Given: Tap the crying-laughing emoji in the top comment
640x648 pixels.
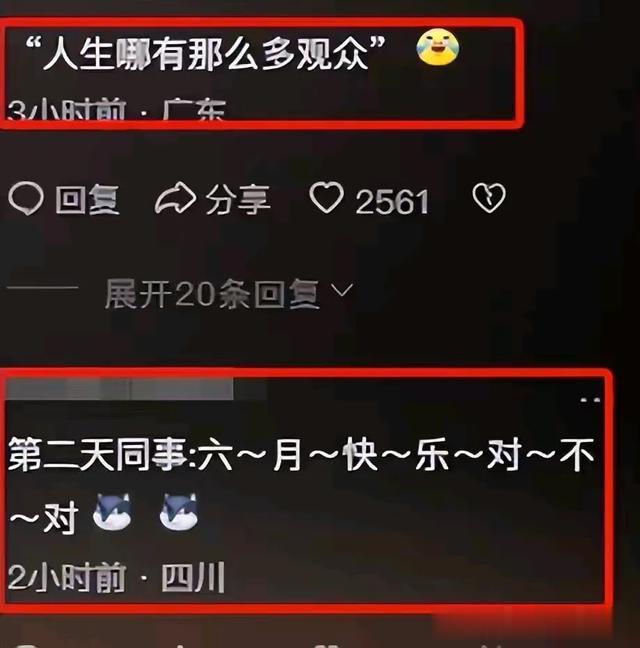Looking at the screenshot, I should 438,48.
